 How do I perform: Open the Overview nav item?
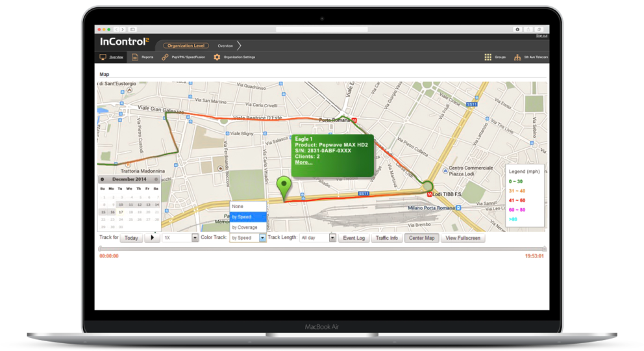(111, 57)
